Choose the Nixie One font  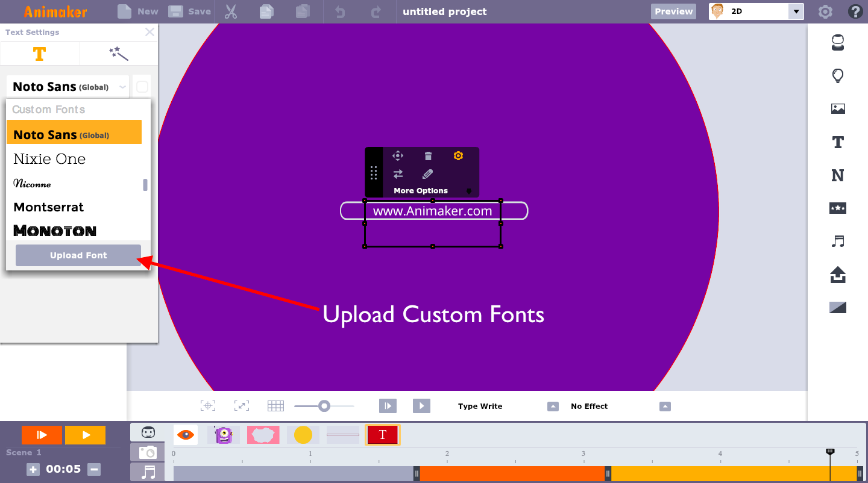[x=49, y=159]
